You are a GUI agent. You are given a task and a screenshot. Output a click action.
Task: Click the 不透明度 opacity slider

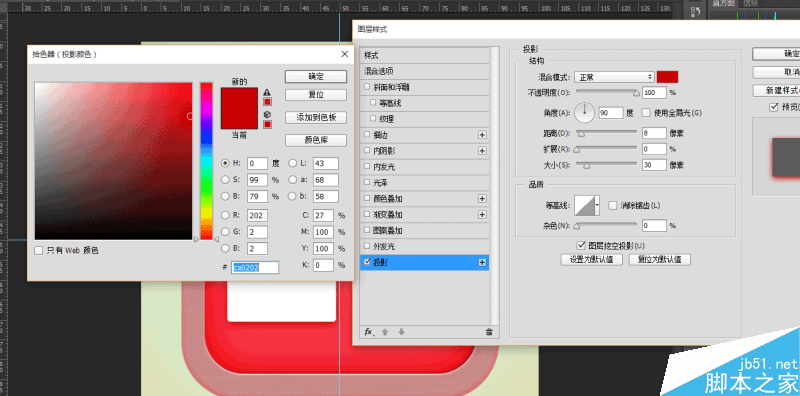(x=607, y=93)
